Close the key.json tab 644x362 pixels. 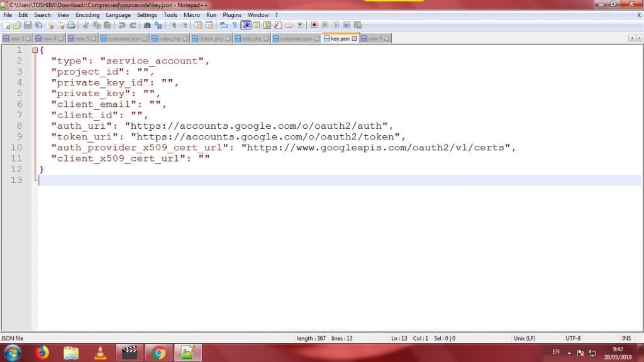(354, 38)
